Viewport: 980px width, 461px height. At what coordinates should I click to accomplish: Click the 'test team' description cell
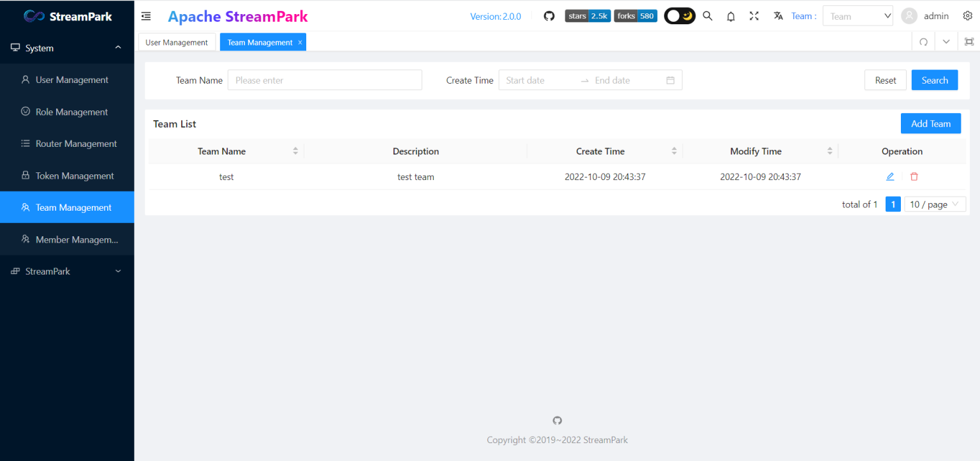(416, 177)
